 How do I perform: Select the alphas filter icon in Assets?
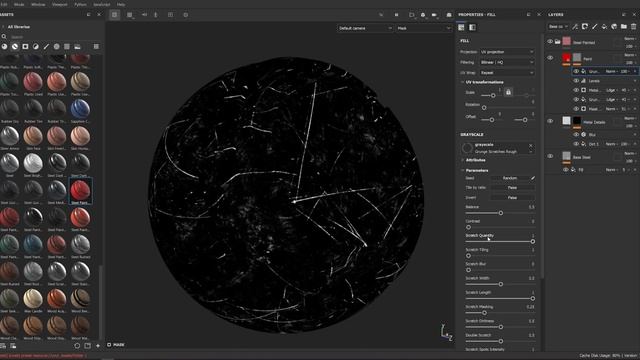[x=56, y=47]
